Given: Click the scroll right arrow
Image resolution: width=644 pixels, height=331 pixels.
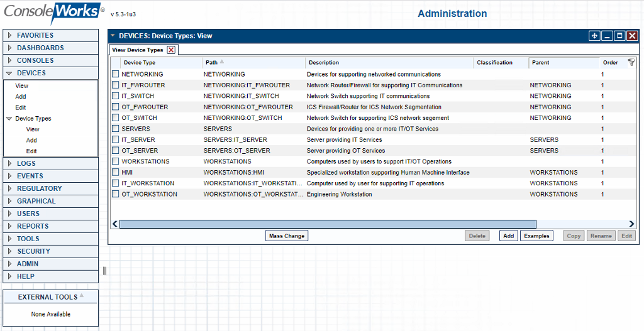Looking at the screenshot, I should [631, 224].
